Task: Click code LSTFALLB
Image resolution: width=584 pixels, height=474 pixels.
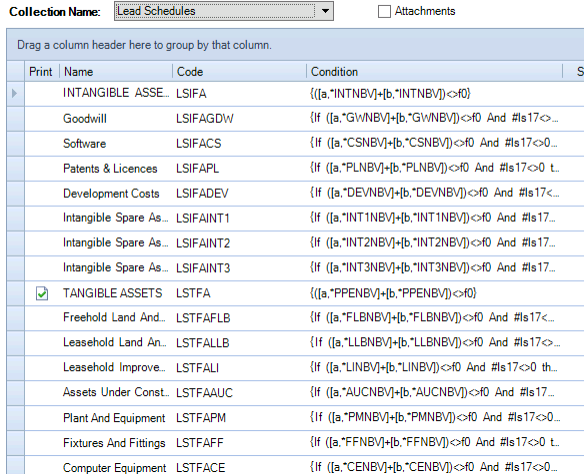Action: click(x=203, y=343)
